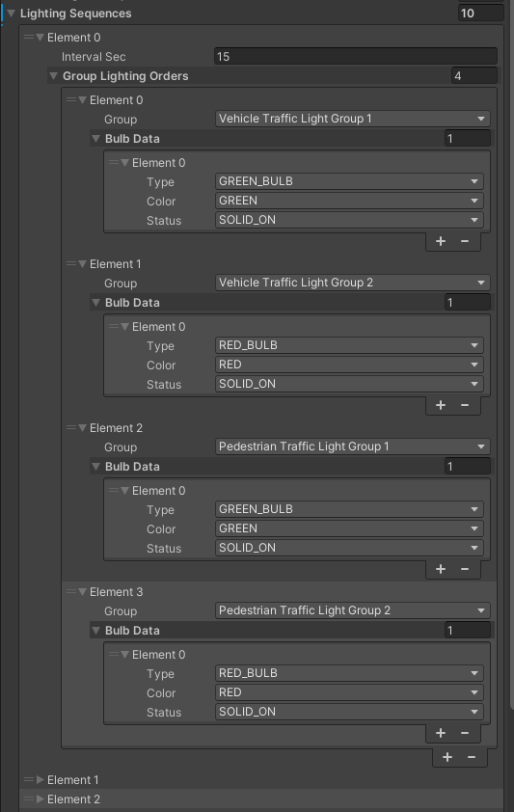Edit Bulb Data size field for Pedestrian Group 1
This screenshot has width=514, height=812.
(x=468, y=467)
